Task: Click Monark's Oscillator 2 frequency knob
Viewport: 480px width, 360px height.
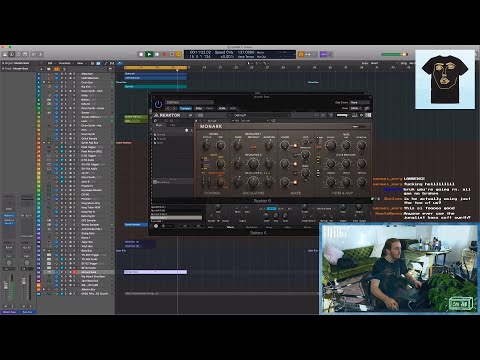Action: (x=253, y=164)
